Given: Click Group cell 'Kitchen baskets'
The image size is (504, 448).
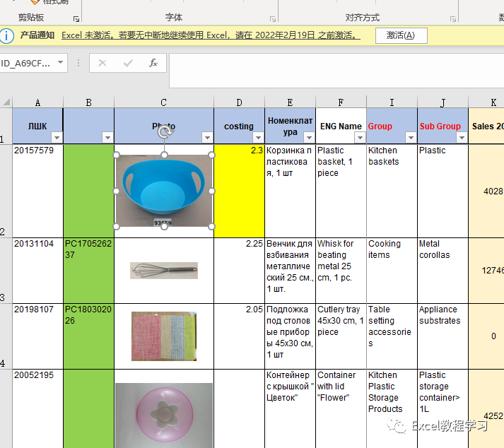Looking at the screenshot, I should (392, 191).
